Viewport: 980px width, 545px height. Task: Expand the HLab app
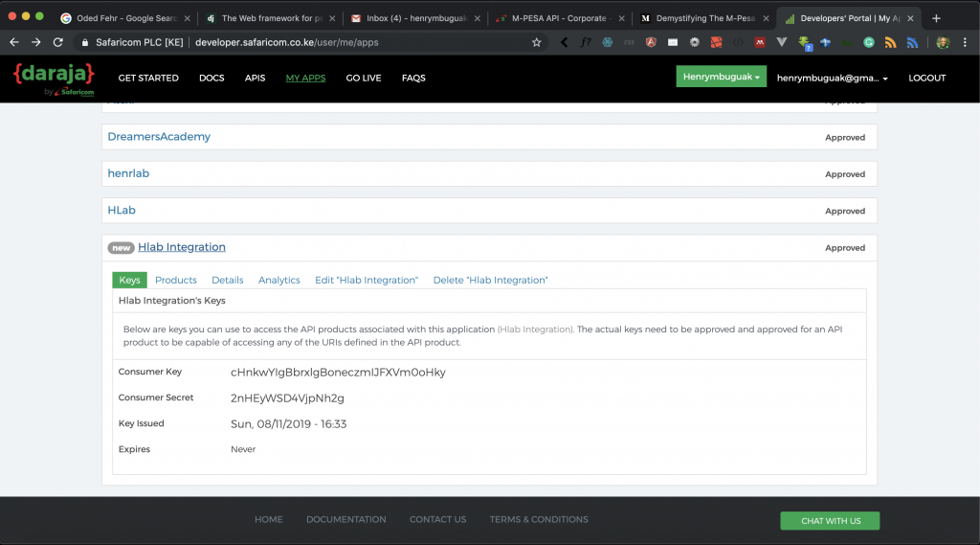[122, 210]
